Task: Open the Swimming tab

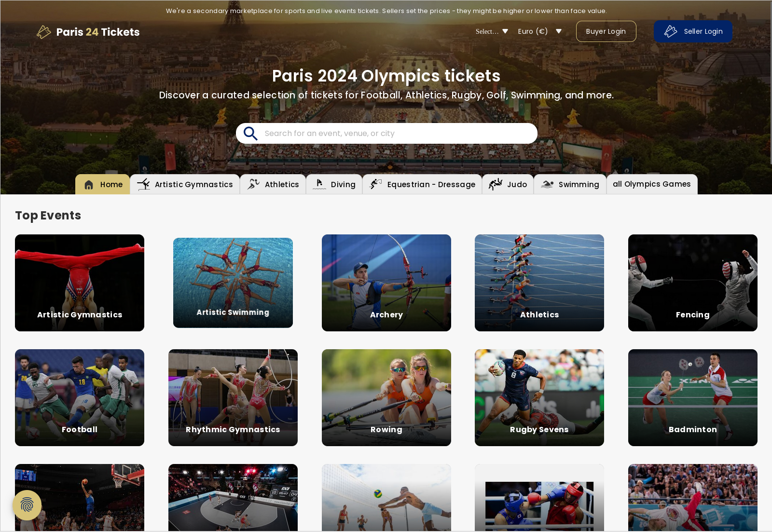Action: [x=570, y=184]
